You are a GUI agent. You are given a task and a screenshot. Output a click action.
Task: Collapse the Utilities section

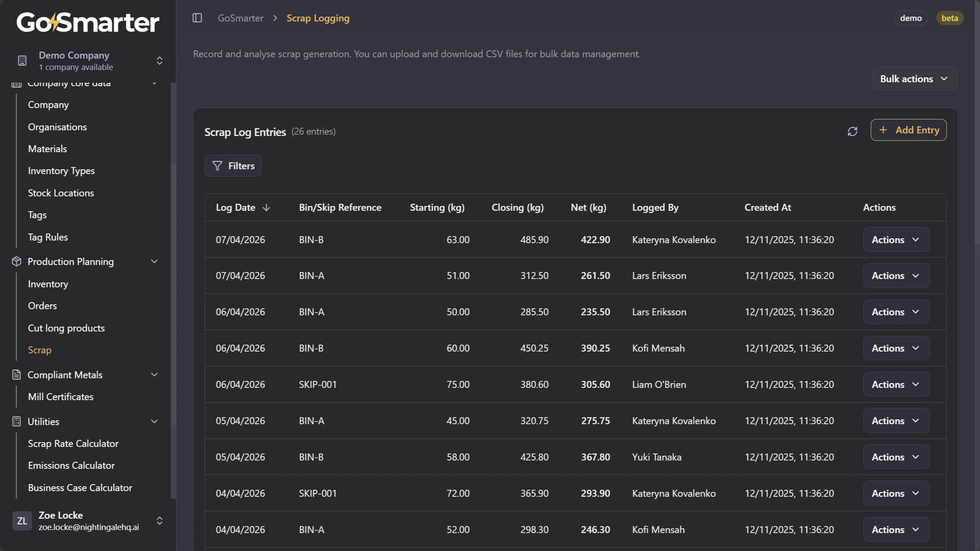click(x=154, y=421)
